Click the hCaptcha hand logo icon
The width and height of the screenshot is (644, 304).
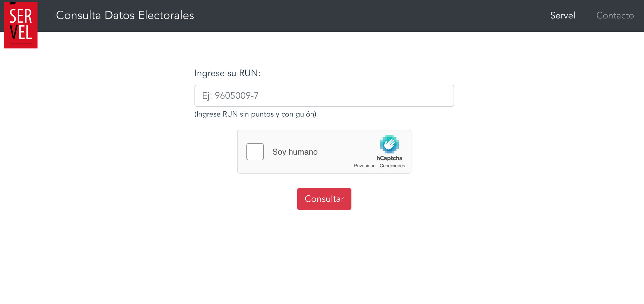click(x=389, y=144)
